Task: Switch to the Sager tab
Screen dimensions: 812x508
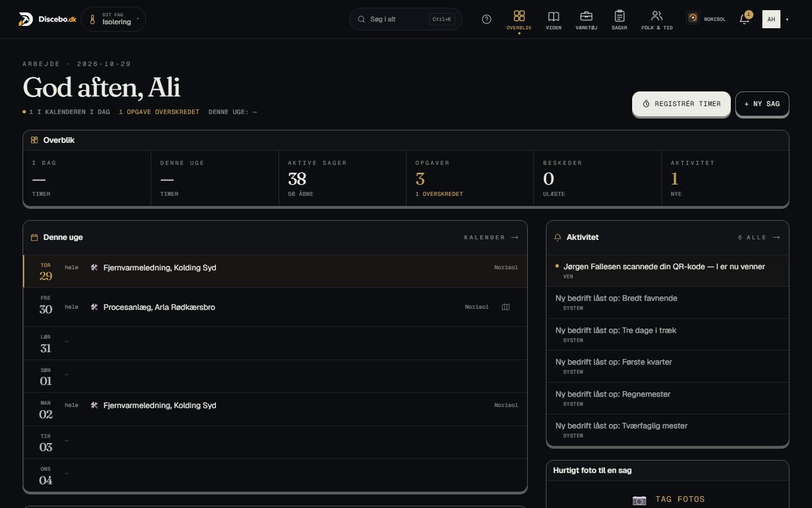Action: tap(619, 20)
